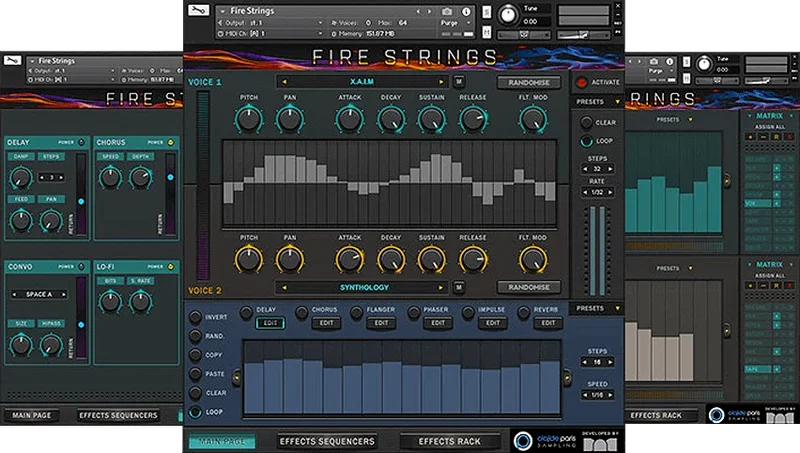The image size is (800, 453).
Task: Decrease voice sequencer RATE value 1/32
Action: [x=585, y=192]
